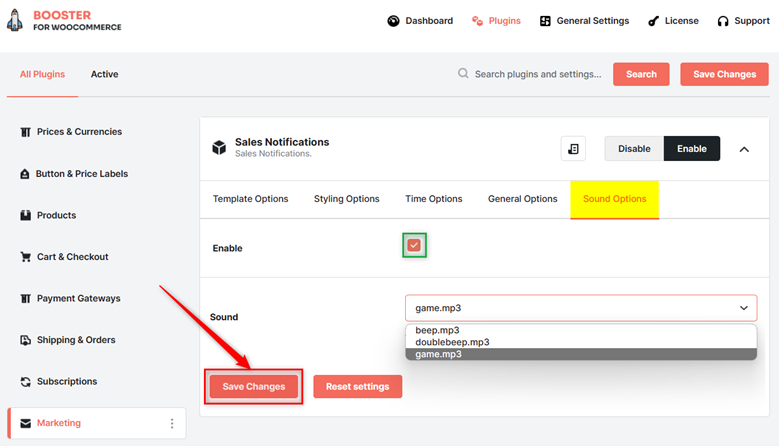
Task: Open the Sales Notifications documentation icon
Action: tap(573, 149)
